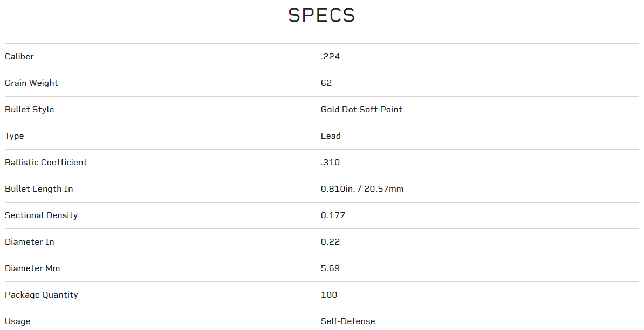Image resolution: width=644 pixels, height=330 pixels.
Task: Select the 100 package quantity value
Action: pyautogui.click(x=329, y=295)
